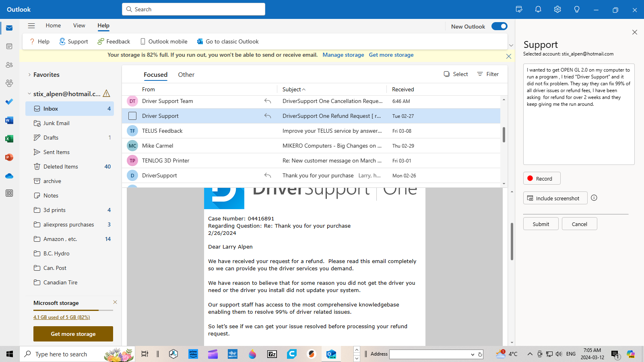Check the Driver Support message checkbox

tap(132, 116)
